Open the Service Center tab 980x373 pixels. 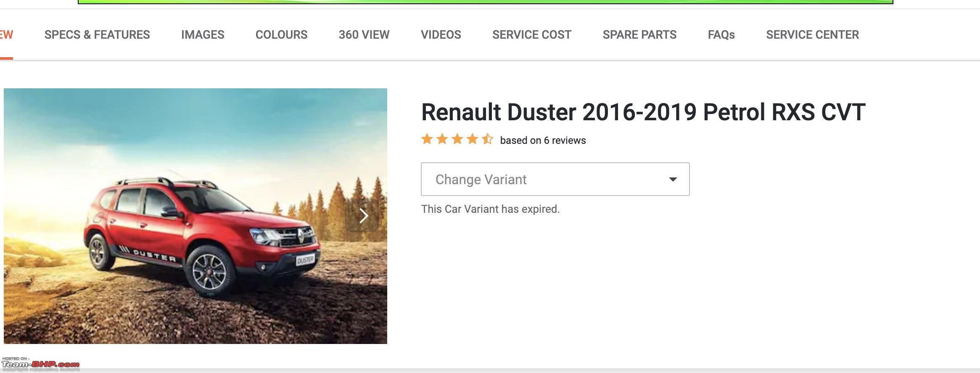click(812, 34)
